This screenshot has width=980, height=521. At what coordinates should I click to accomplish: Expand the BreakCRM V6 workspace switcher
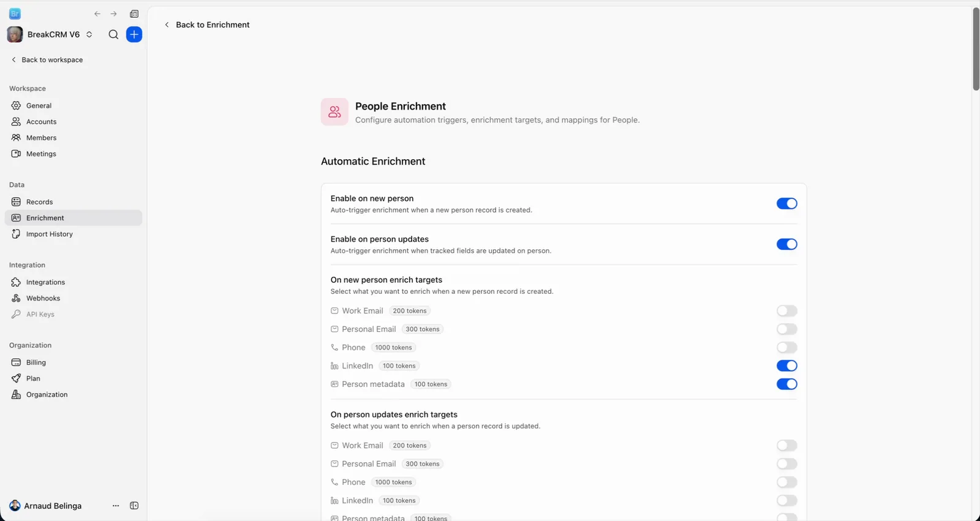(89, 35)
